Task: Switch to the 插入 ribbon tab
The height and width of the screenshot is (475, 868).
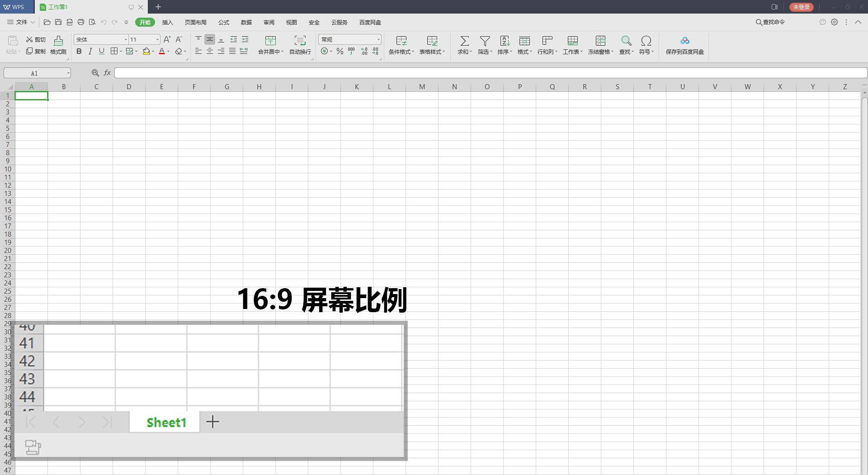Action: coord(167,22)
